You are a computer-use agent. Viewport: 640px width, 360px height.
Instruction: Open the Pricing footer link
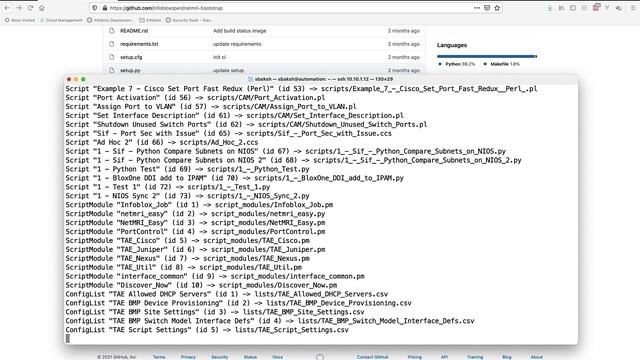pos(415,357)
